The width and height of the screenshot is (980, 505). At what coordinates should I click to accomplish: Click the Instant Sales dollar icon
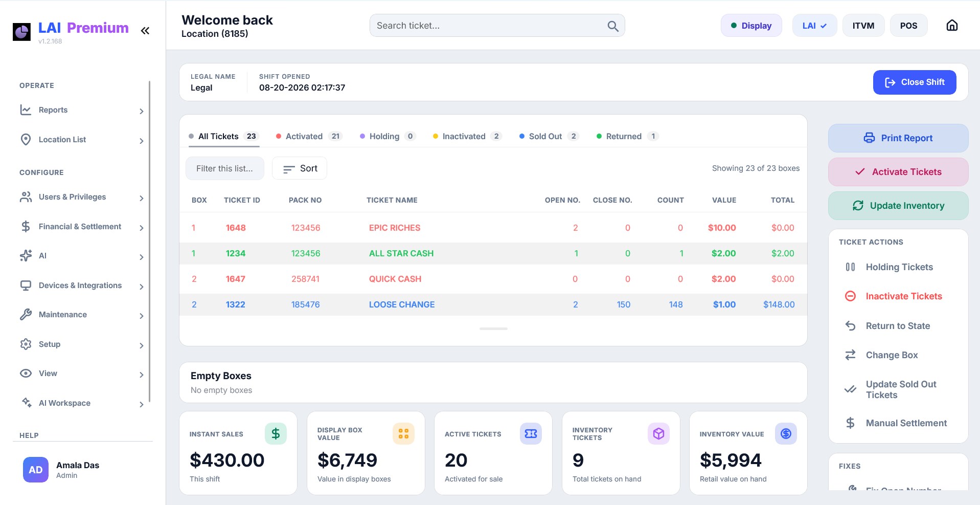pyautogui.click(x=276, y=434)
